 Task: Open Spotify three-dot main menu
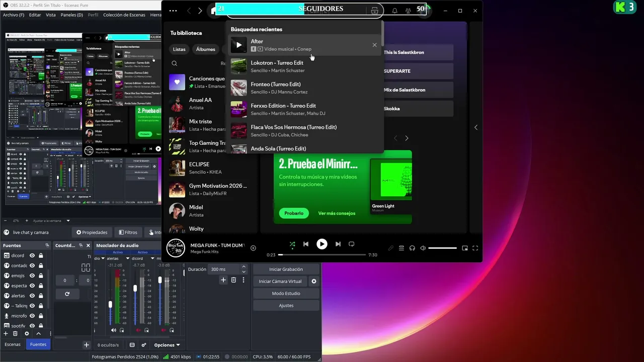pos(173,11)
